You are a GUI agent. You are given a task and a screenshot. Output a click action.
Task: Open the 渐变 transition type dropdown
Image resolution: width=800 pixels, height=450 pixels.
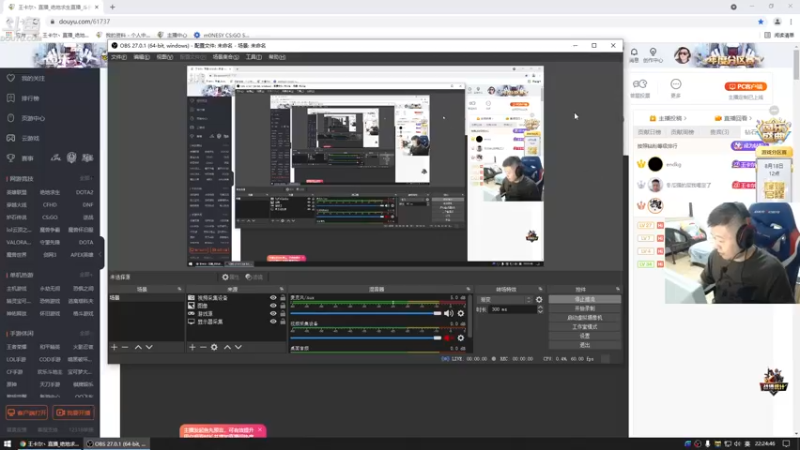505,299
